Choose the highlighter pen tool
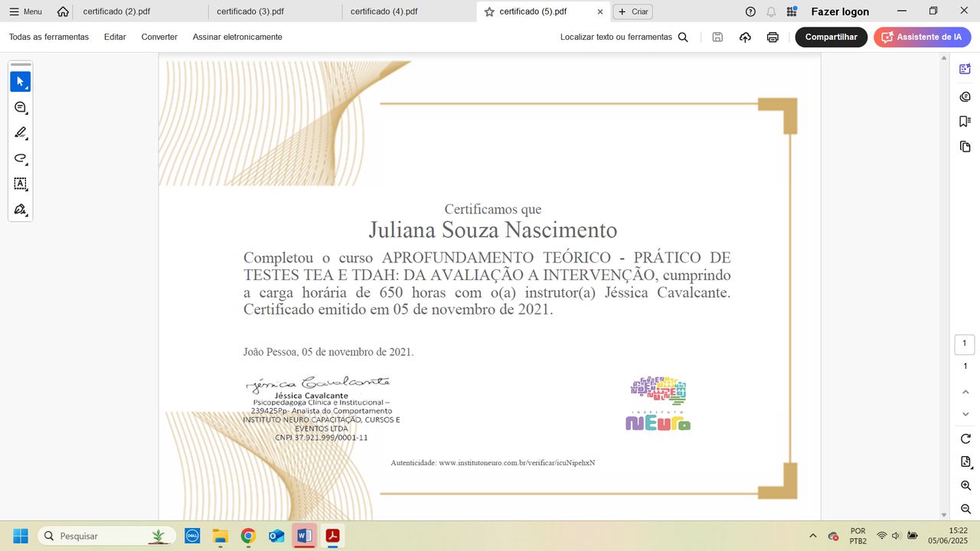 point(20,133)
